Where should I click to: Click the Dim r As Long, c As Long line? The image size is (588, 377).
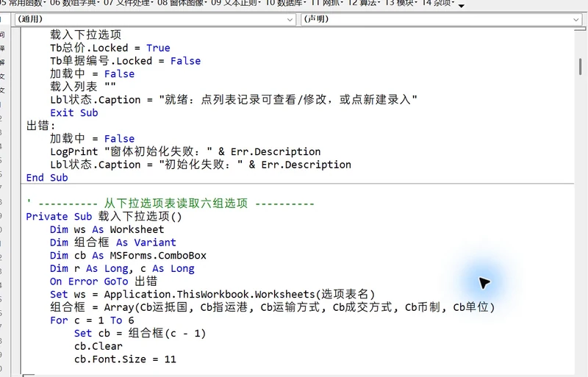pyautogui.click(x=122, y=268)
